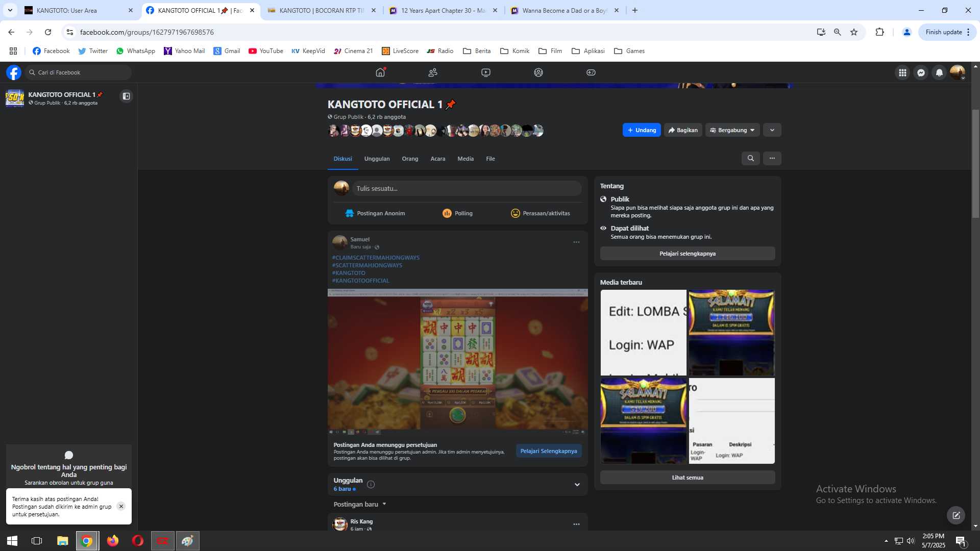The height and width of the screenshot is (551, 980).
Task: Open Watch video icon in navigation
Action: (x=486, y=72)
